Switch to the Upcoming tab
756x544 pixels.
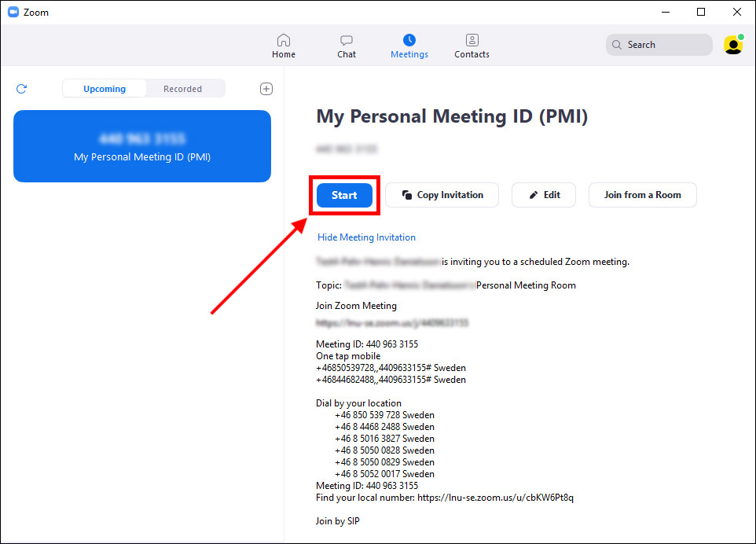(x=105, y=89)
